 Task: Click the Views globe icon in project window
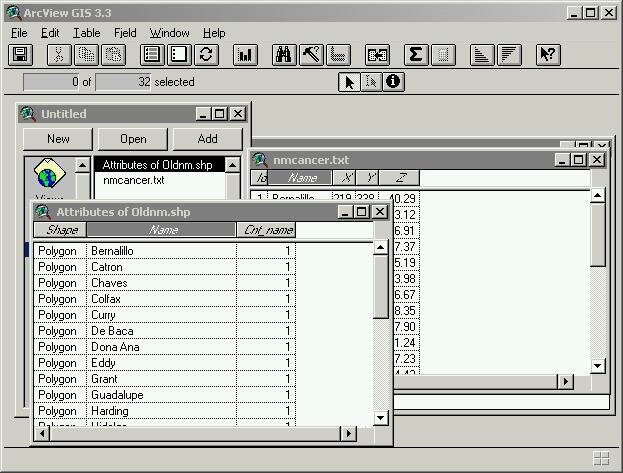(x=49, y=173)
